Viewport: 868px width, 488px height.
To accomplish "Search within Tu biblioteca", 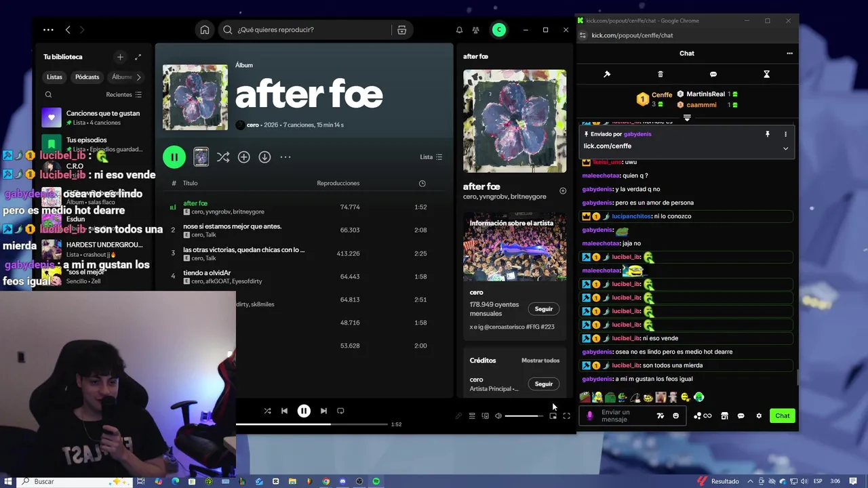I will pyautogui.click(x=48, y=95).
